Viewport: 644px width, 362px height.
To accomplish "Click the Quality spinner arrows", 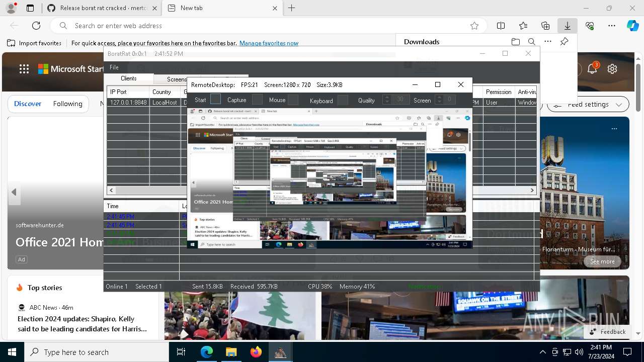I will tap(387, 100).
